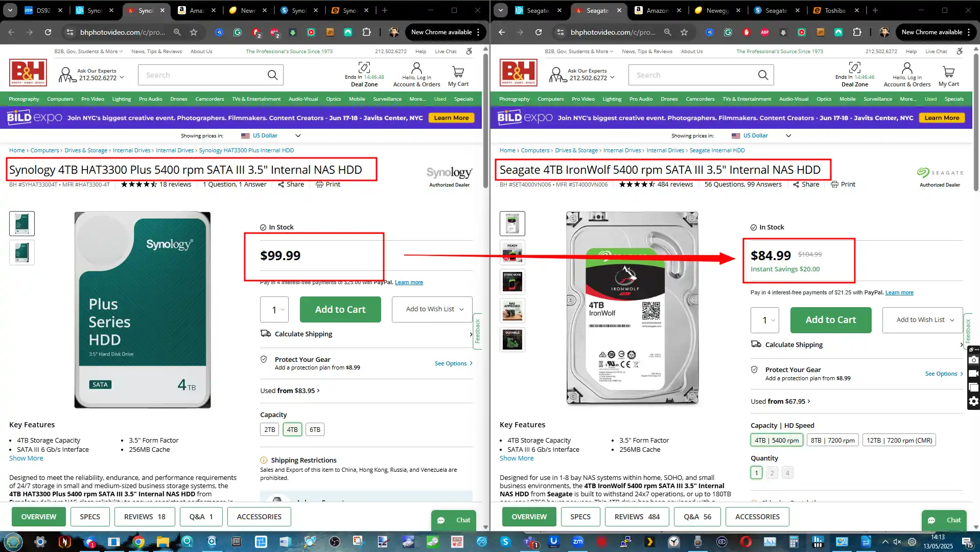Open the Q&A 56 tab in the right window
Image resolution: width=980 pixels, height=552 pixels.
pos(697,517)
